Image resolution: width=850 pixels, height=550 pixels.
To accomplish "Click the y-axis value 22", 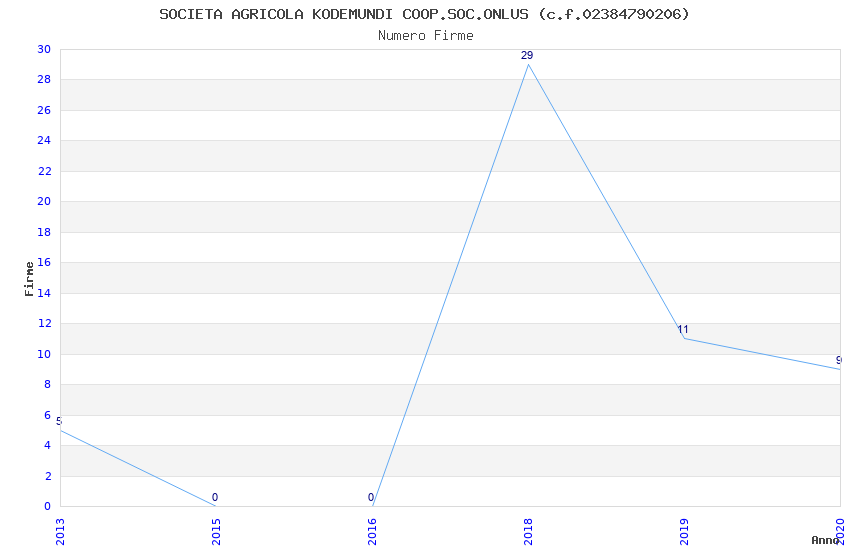I will 44,171.
